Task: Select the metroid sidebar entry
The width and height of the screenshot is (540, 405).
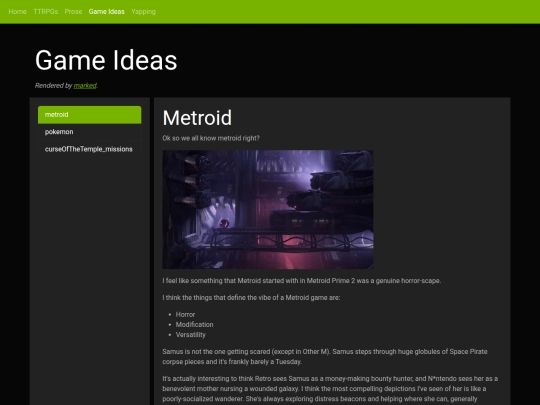Action: [90, 115]
